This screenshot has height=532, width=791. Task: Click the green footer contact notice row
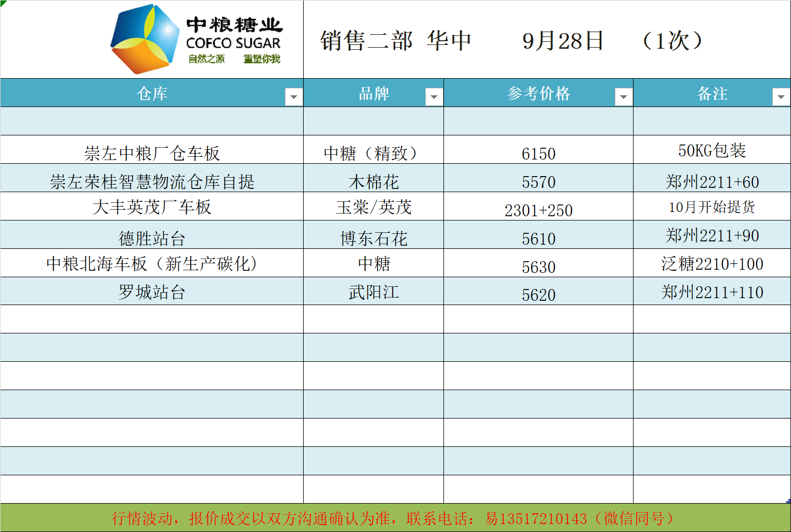pyautogui.click(x=395, y=518)
